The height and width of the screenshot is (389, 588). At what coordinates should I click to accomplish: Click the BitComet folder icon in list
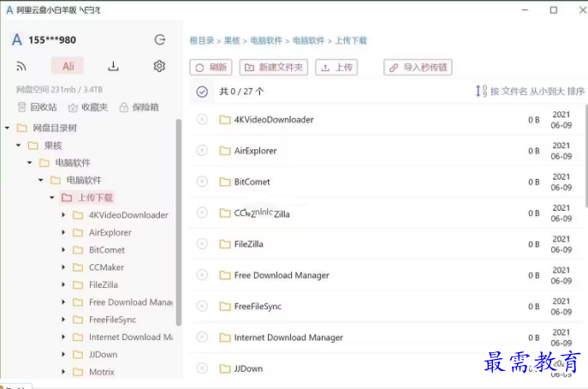pyautogui.click(x=225, y=183)
